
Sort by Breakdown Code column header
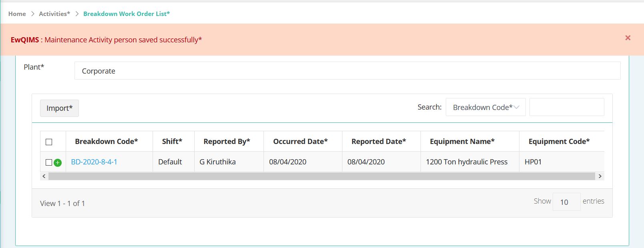pyautogui.click(x=107, y=141)
